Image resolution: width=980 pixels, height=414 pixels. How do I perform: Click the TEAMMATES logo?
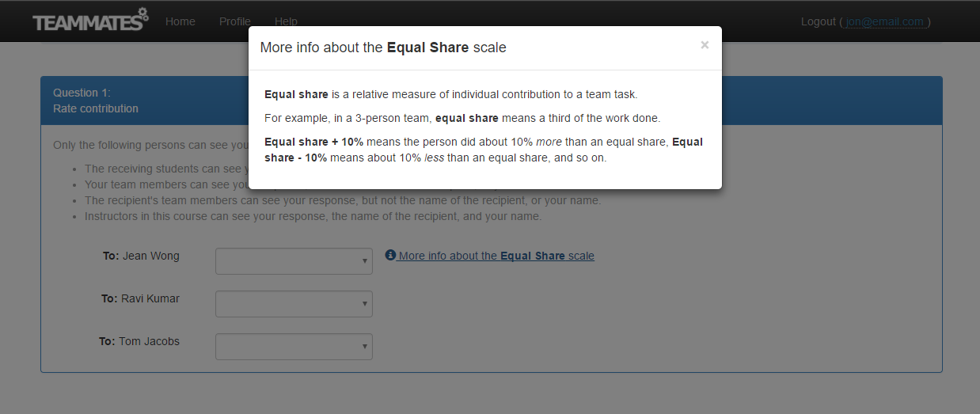point(90,20)
